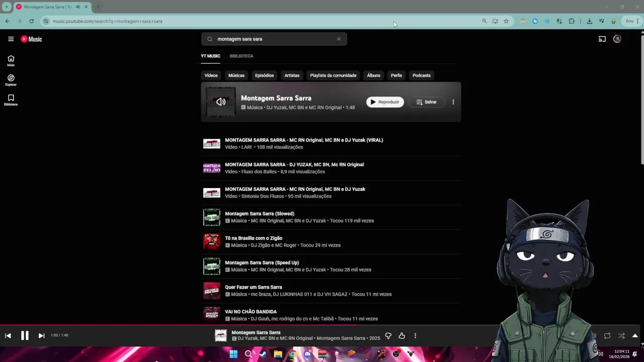The image size is (644, 362).
Task: Go back in browser
Action: (7, 21)
